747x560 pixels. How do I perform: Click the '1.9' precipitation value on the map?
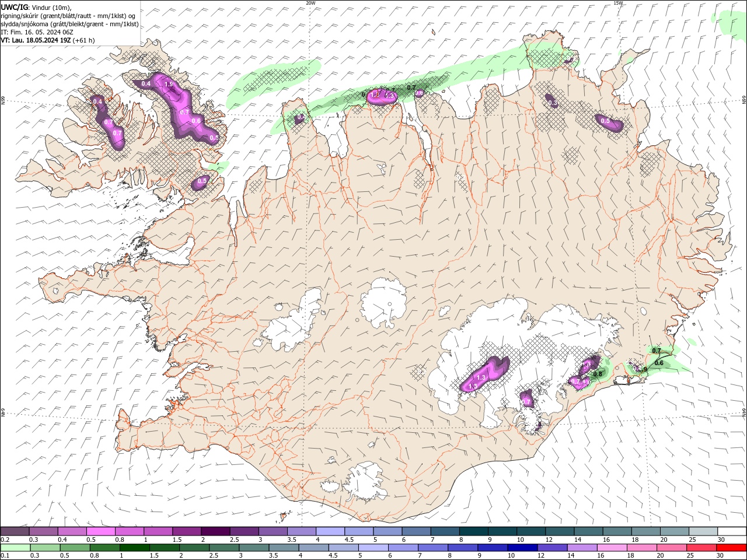pos(169,85)
